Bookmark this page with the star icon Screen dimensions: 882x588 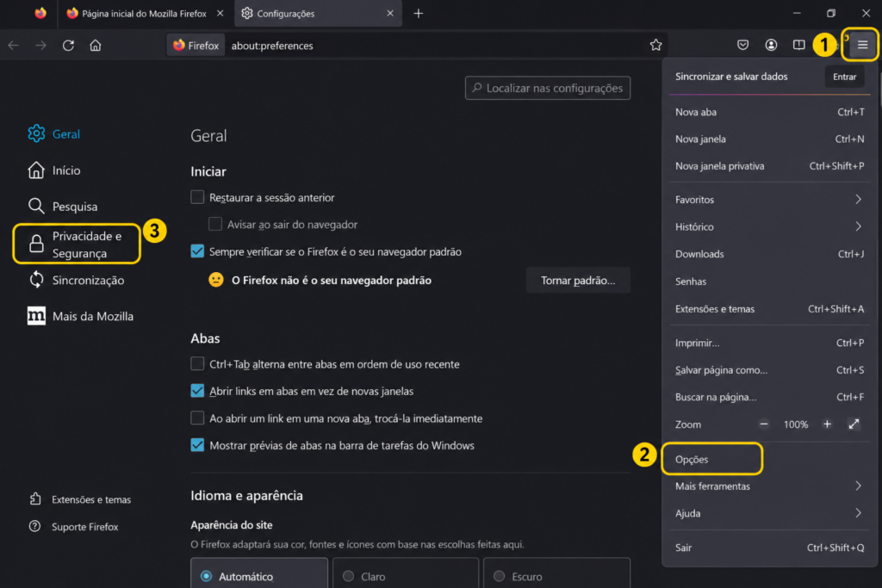click(x=655, y=45)
